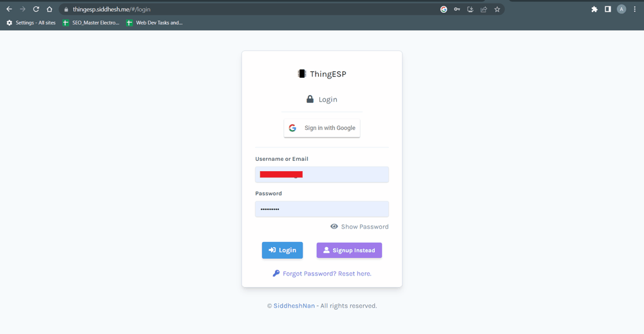Open the SEO_Master Electro... bookmark
Image resolution: width=644 pixels, height=334 pixels.
(x=91, y=23)
